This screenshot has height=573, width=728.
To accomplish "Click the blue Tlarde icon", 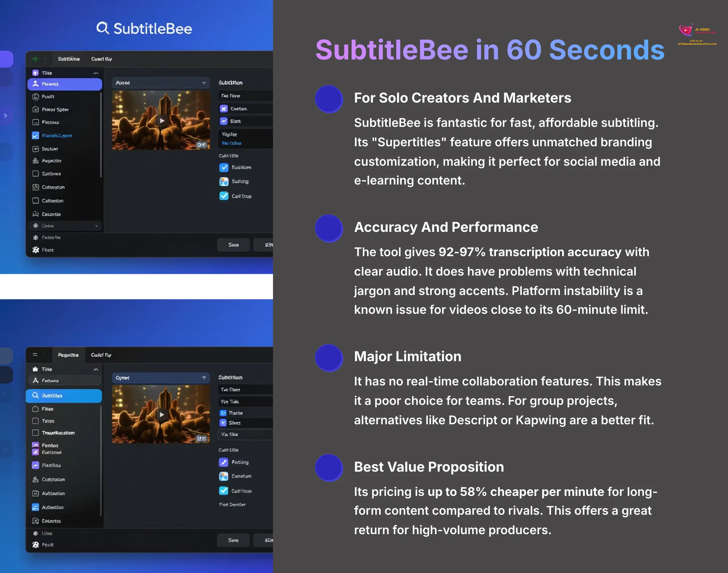I will point(223,413).
